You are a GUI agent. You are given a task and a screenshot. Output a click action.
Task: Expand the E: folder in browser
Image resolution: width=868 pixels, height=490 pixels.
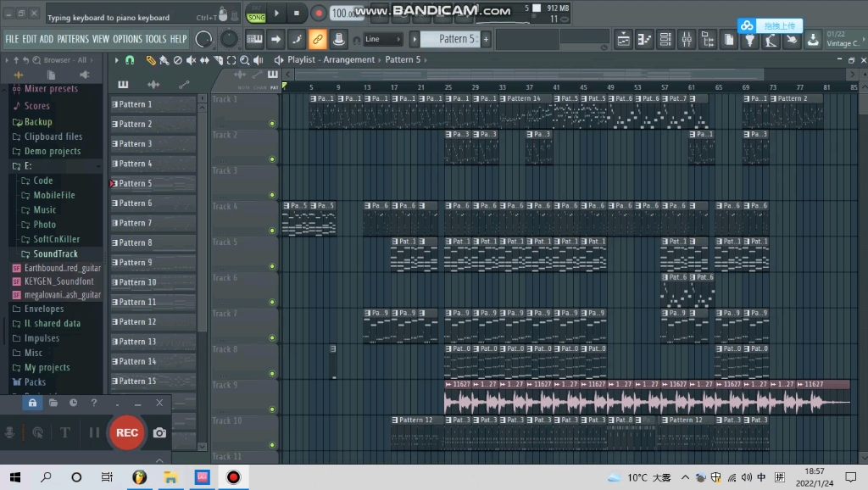tap(28, 165)
